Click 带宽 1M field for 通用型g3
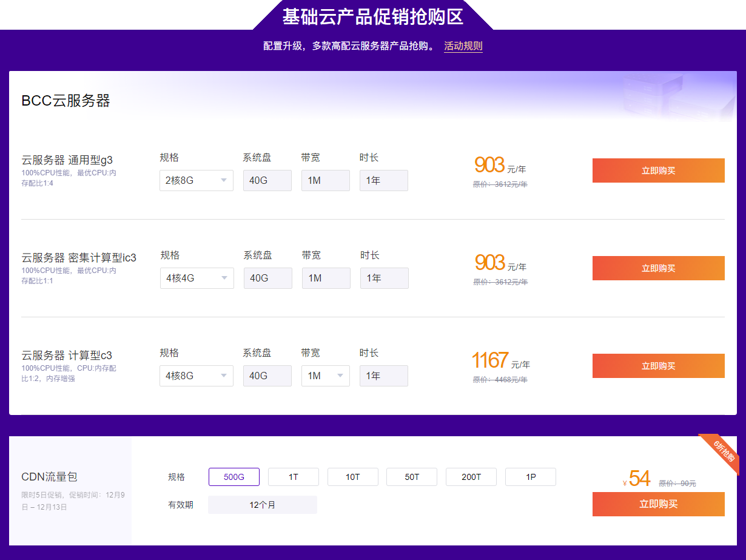 click(326, 180)
